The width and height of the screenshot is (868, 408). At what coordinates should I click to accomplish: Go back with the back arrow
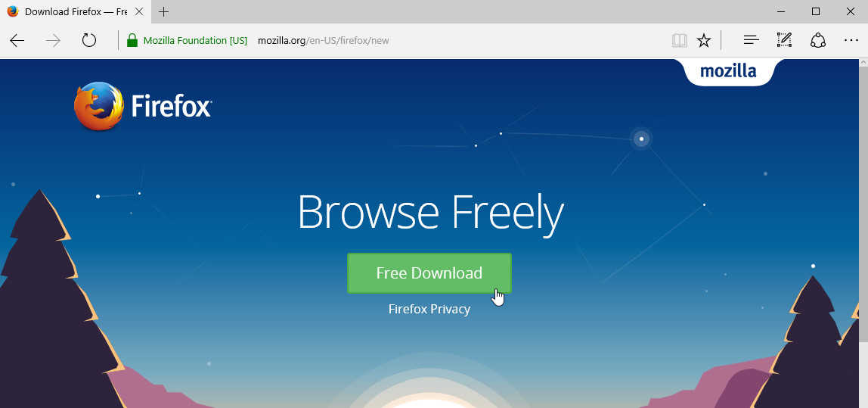[x=17, y=40]
